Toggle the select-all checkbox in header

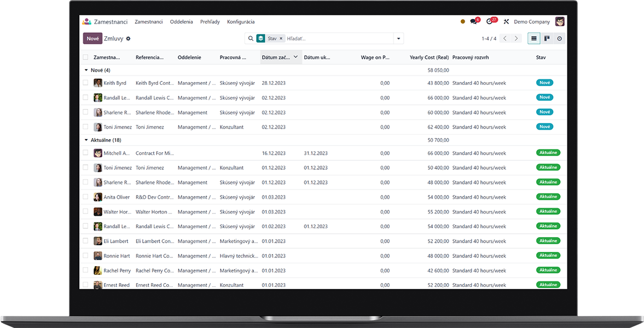coord(85,57)
